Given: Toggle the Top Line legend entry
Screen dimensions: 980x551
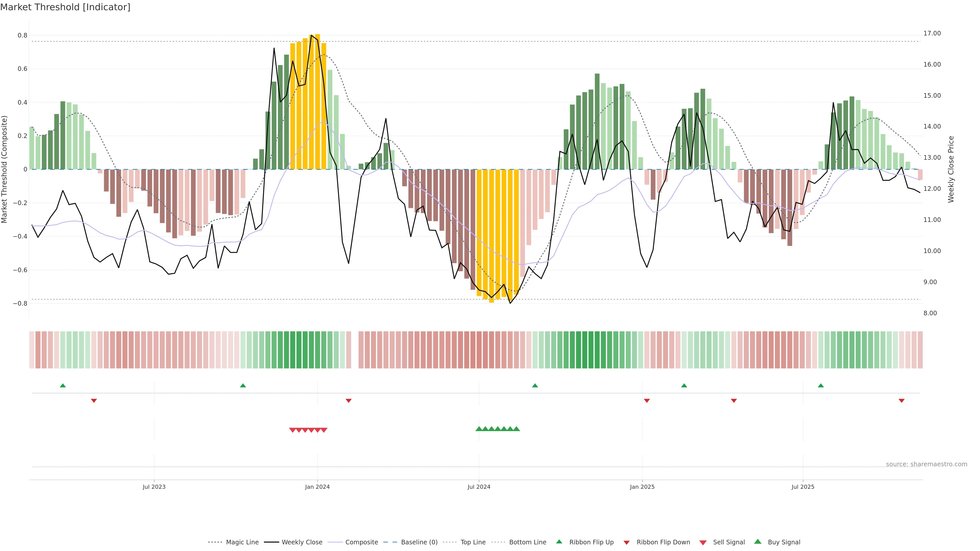Looking at the screenshot, I should [473, 542].
